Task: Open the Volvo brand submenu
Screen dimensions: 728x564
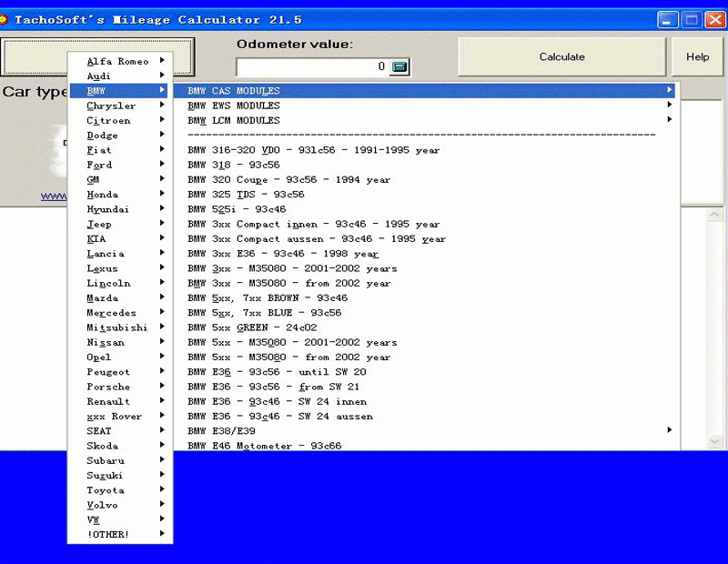Action: click(102, 505)
